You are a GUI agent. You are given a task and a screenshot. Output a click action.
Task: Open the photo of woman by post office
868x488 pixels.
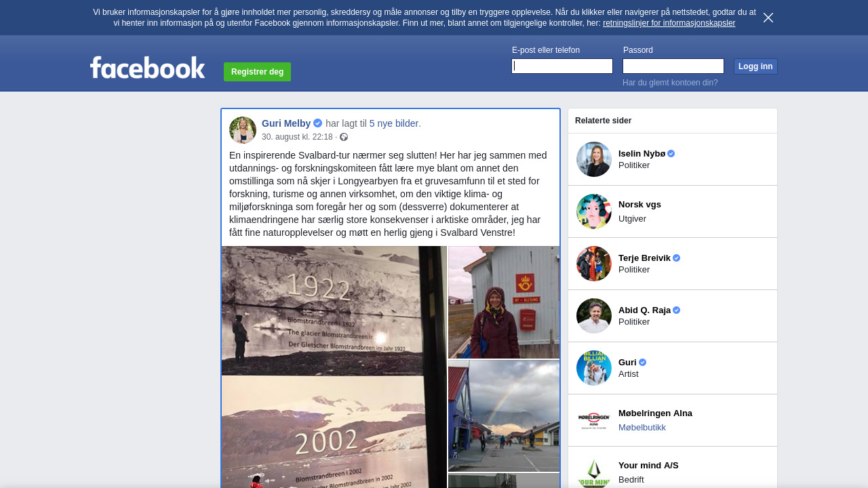(x=504, y=302)
